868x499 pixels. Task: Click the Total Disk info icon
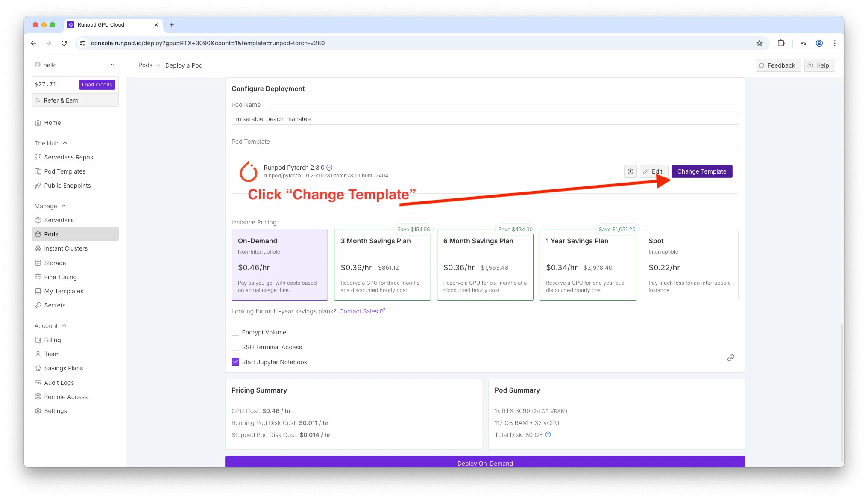coord(548,434)
